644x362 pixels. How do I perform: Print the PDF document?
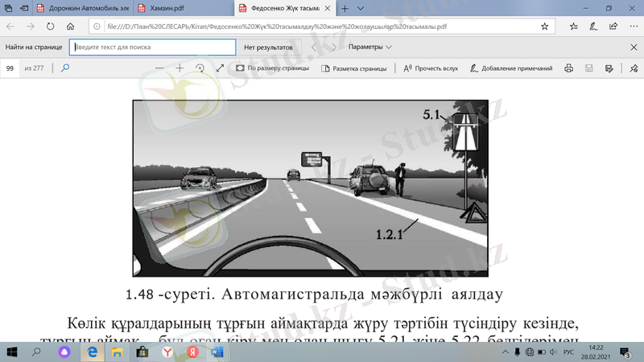(x=569, y=68)
